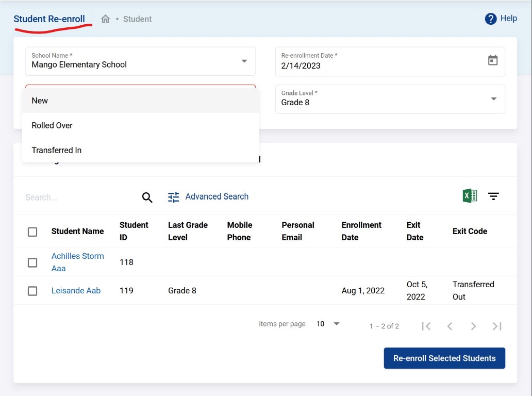Click the Re-enroll Selected Students button

444,358
